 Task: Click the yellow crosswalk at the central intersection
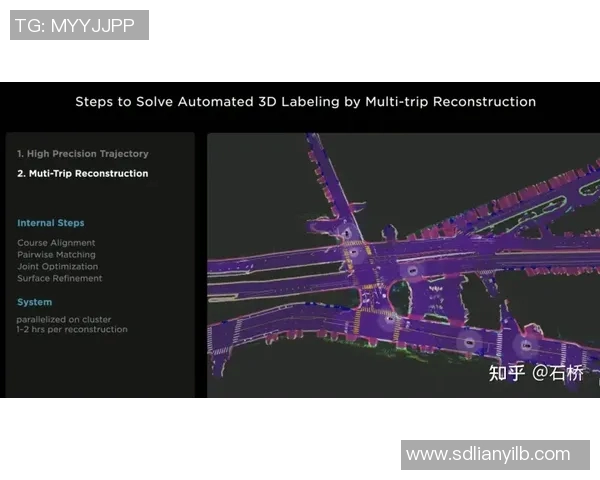pyautogui.click(x=368, y=287)
